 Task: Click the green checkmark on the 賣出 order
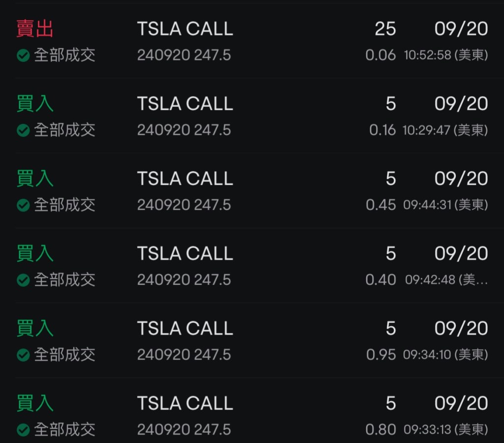click(23, 55)
